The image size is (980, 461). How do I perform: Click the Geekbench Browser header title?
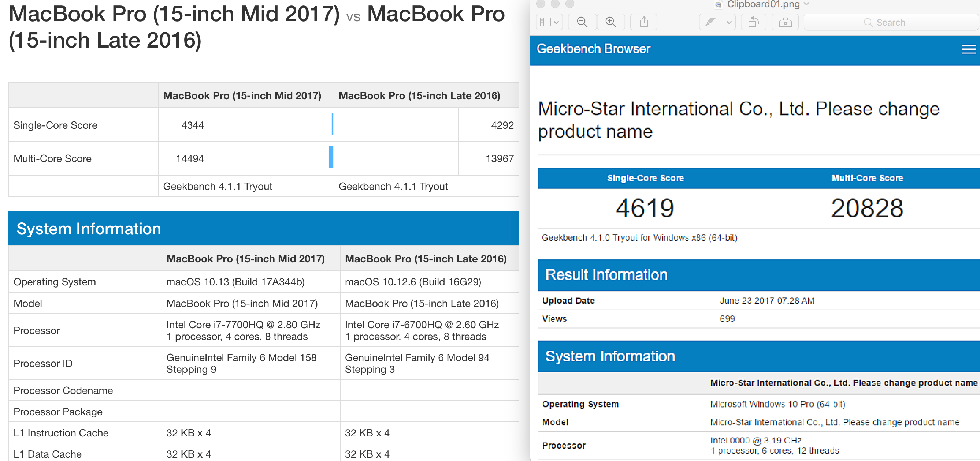coord(593,49)
